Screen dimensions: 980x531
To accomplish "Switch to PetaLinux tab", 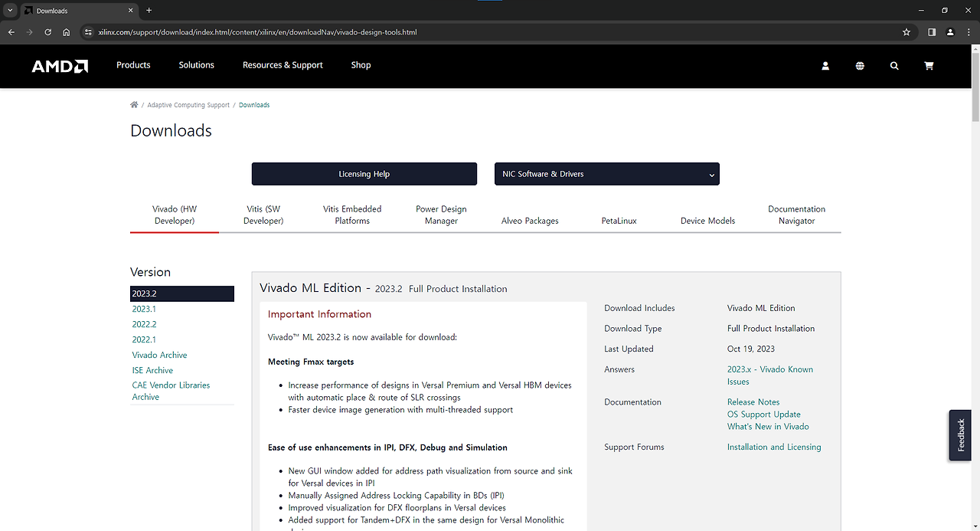I will [619, 221].
